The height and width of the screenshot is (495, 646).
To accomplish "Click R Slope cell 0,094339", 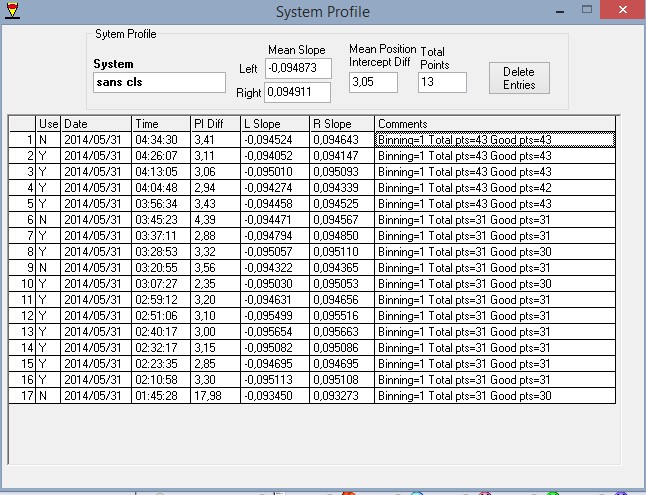I will [x=342, y=188].
